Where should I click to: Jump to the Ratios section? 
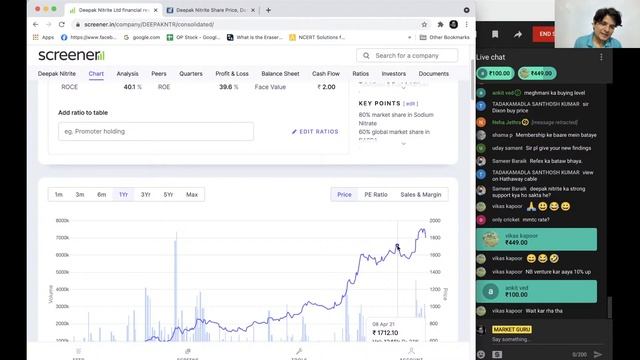tap(360, 74)
